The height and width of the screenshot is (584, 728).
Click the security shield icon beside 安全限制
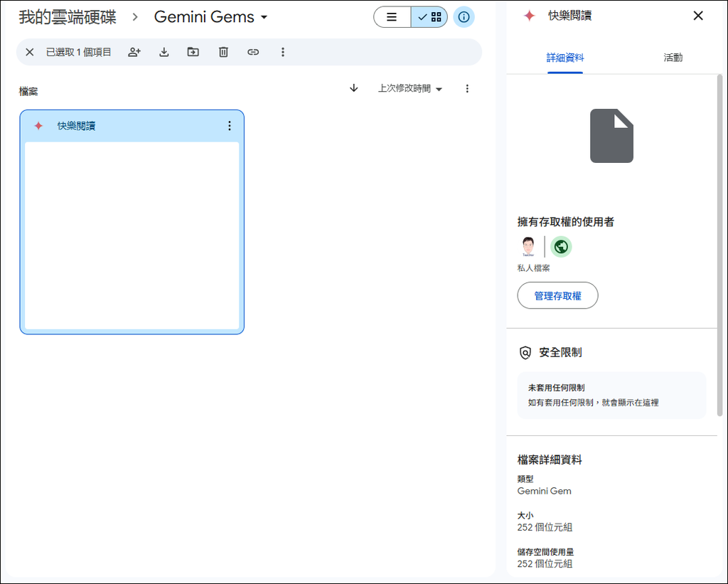525,353
